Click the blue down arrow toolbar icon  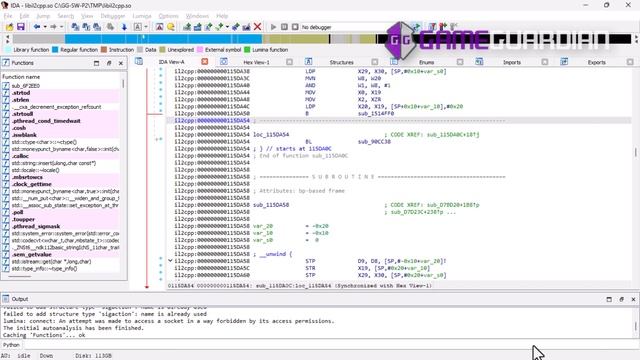(124, 27)
